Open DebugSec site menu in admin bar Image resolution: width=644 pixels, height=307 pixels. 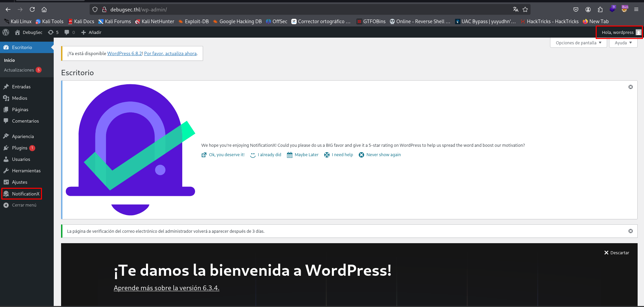click(29, 32)
